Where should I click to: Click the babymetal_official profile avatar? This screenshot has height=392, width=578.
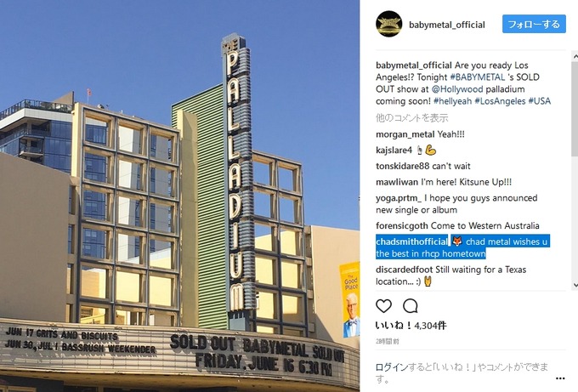388,25
